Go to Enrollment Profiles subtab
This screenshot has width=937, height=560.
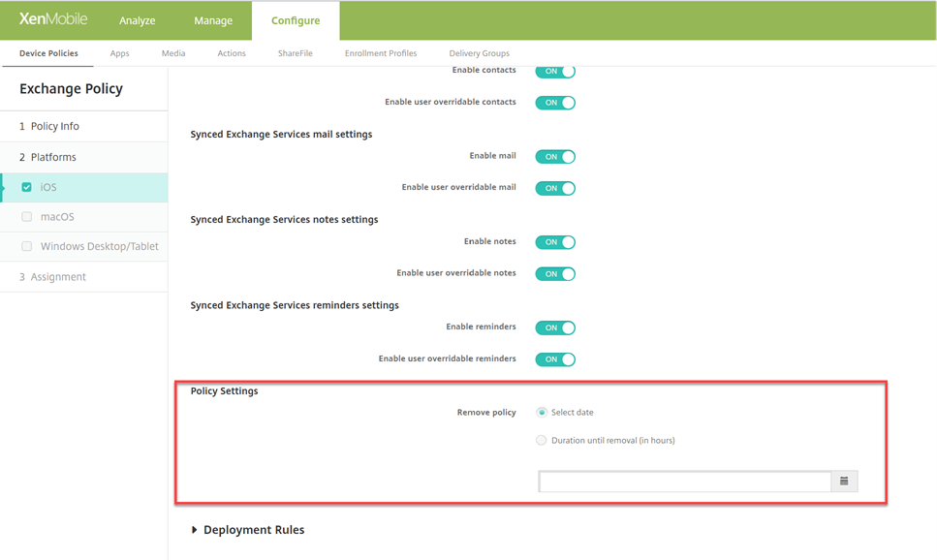pyautogui.click(x=381, y=53)
